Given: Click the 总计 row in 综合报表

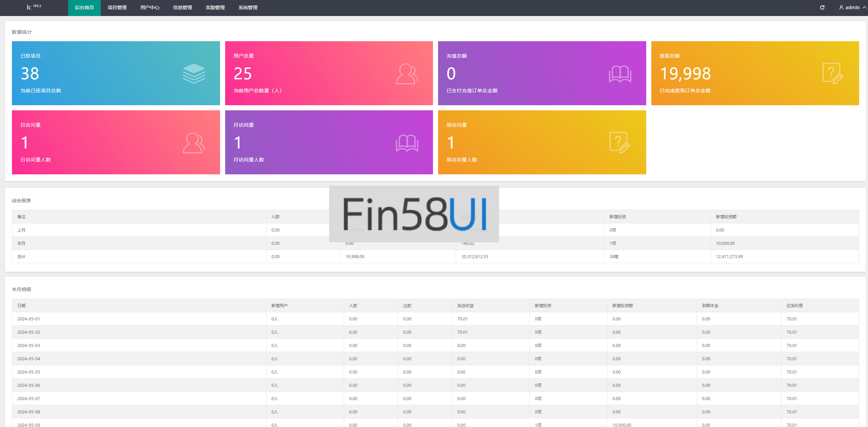Looking at the screenshot, I should click(21, 256).
